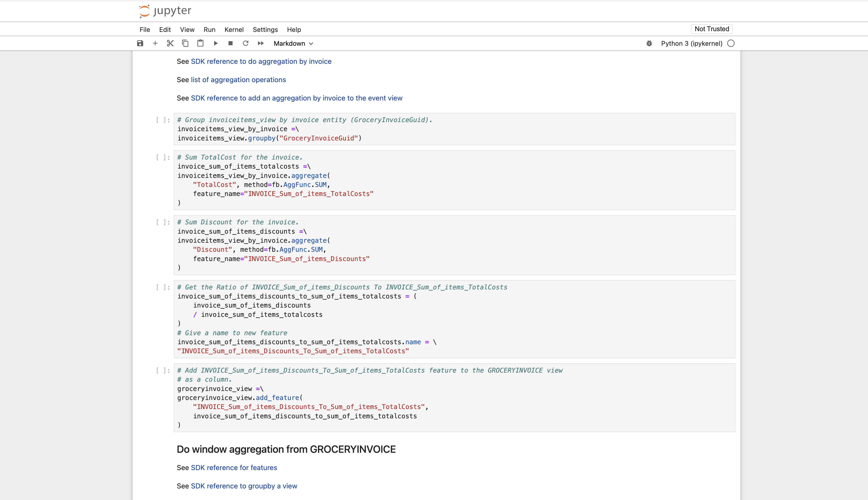Click the Sum TotalCost code cell
This screenshot has height=500, width=868.
point(454,180)
